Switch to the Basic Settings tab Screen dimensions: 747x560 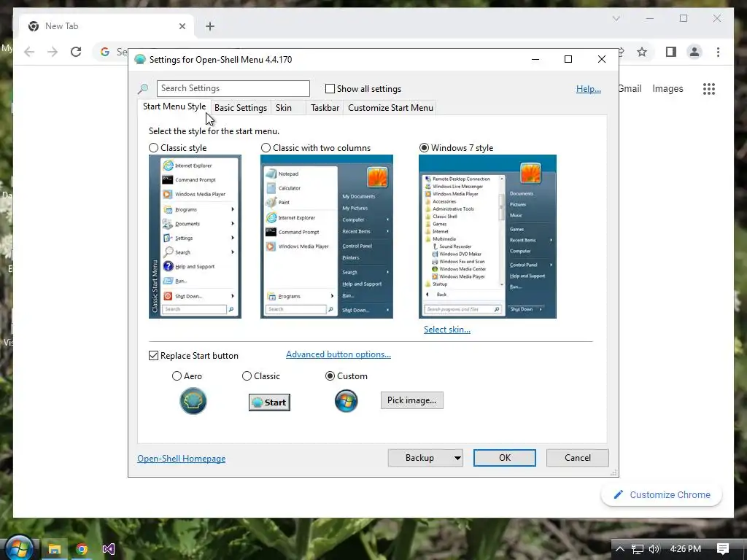241,108
